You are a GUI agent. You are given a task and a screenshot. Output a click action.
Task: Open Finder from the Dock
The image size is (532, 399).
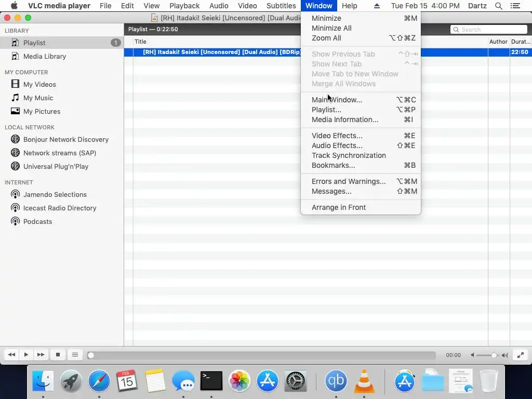point(43,381)
